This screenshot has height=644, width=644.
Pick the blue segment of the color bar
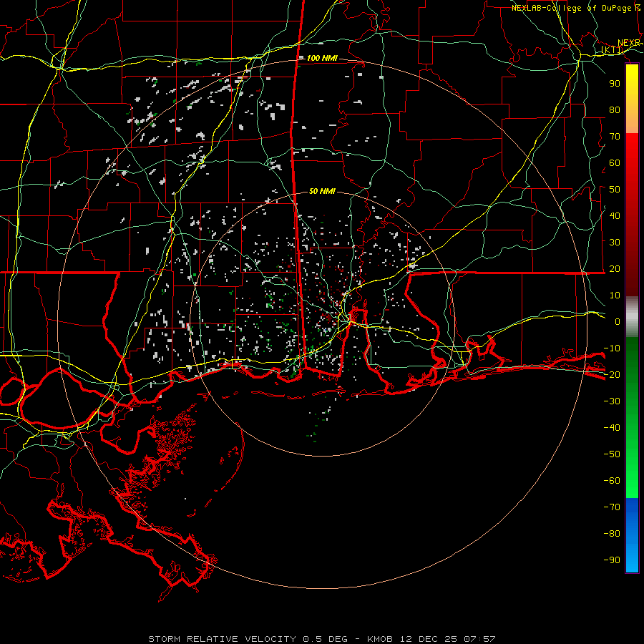(x=632, y=535)
